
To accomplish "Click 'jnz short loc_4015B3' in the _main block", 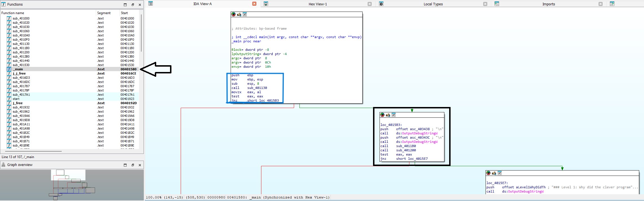I will coord(255,100).
